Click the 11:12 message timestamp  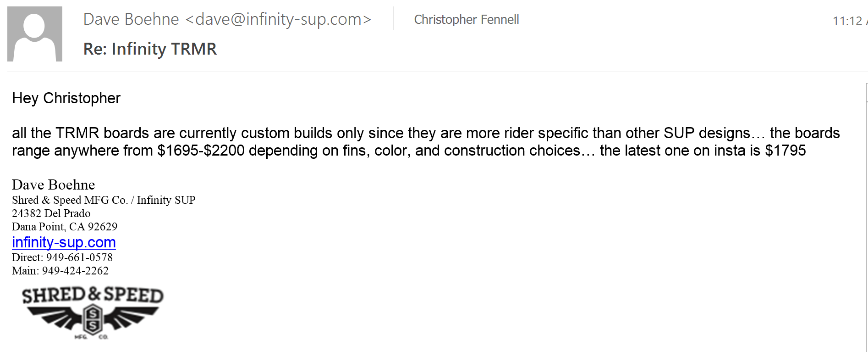click(847, 21)
